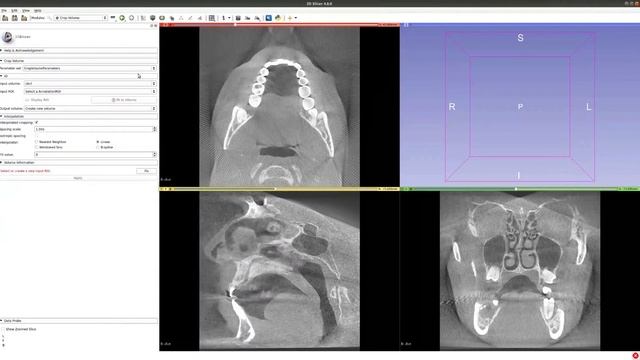Image resolution: width=640 pixels, height=360 pixels.
Task: Open the Parameter set dropdown
Action: tap(90, 68)
